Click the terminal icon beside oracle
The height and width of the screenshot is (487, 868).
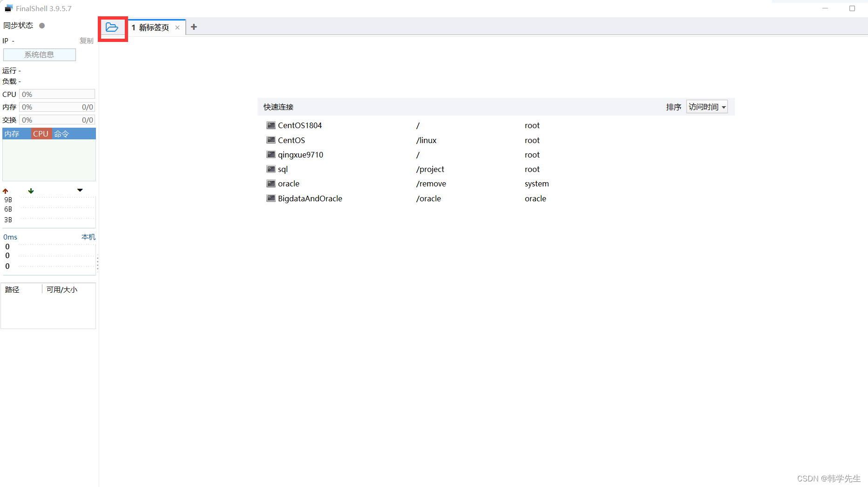click(x=271, y=183)
